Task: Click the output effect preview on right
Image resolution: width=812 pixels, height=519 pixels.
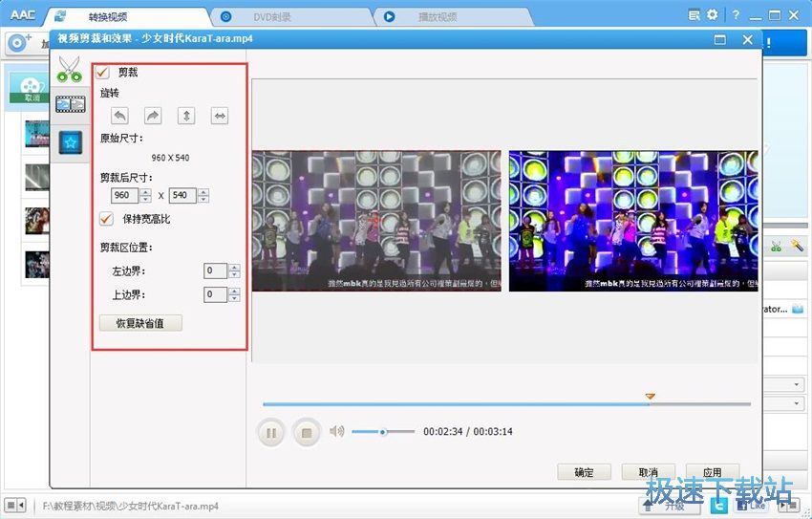Action: coord(633,221)
